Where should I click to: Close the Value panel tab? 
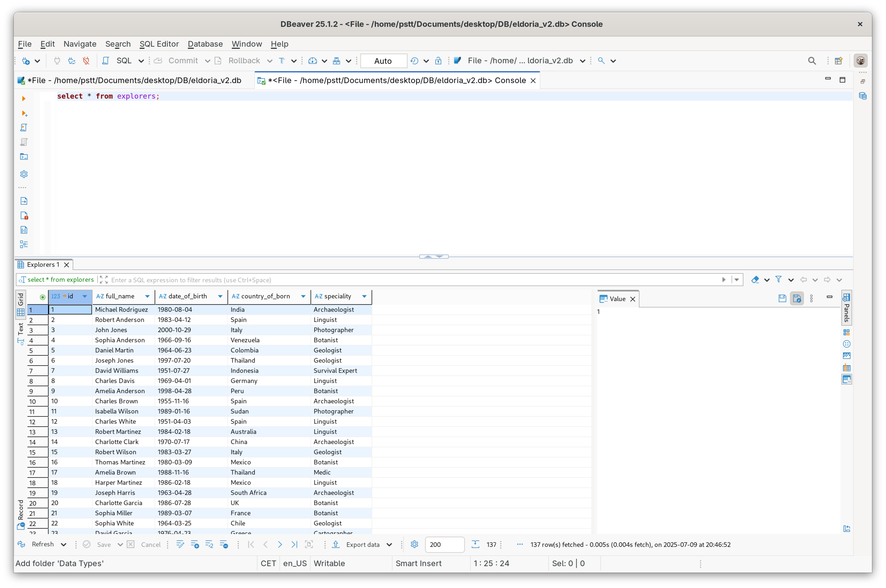[632, 299]
